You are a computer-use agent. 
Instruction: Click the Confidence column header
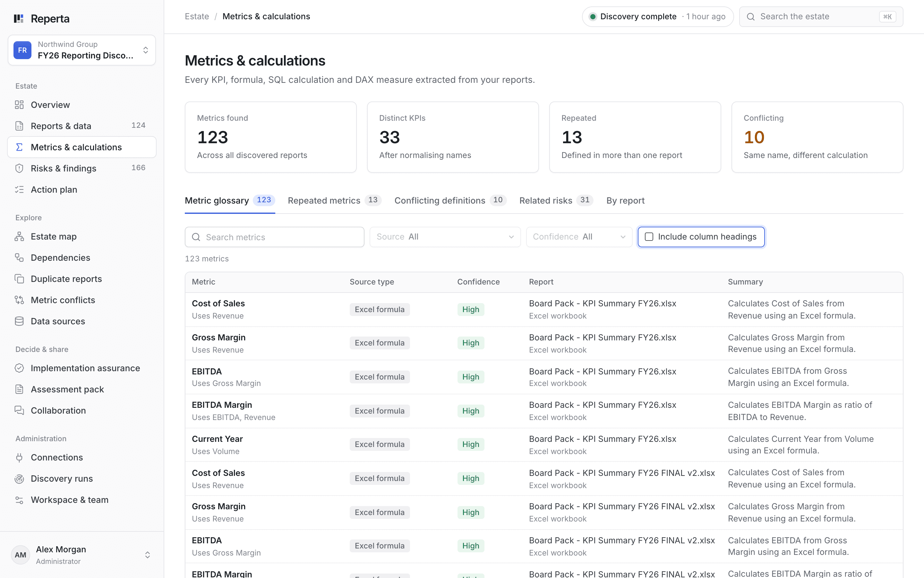click(x=478, y=282)
